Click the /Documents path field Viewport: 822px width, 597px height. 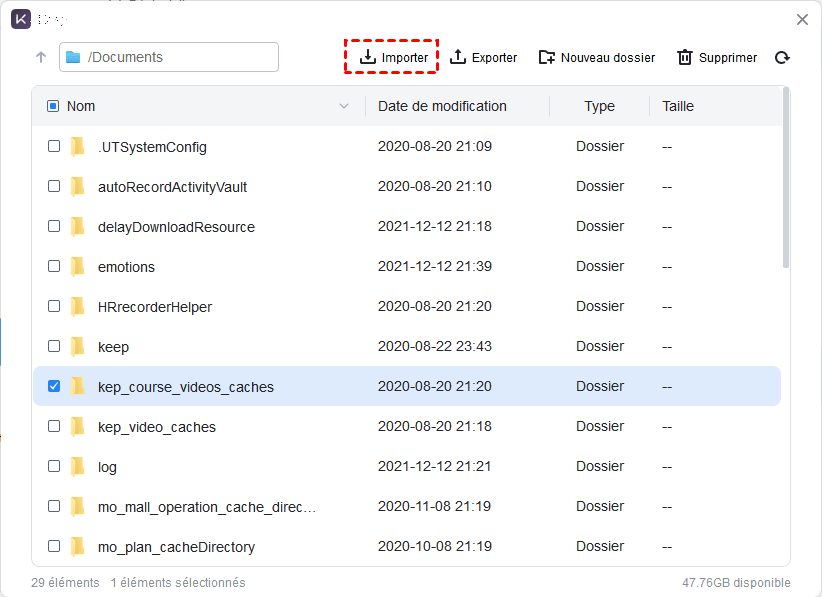coord(169,57)
